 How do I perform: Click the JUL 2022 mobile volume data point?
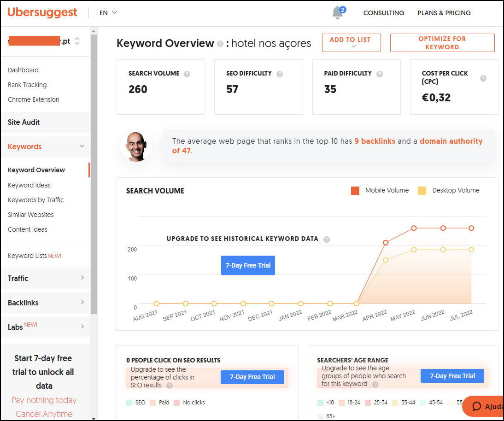click(471, 228)
